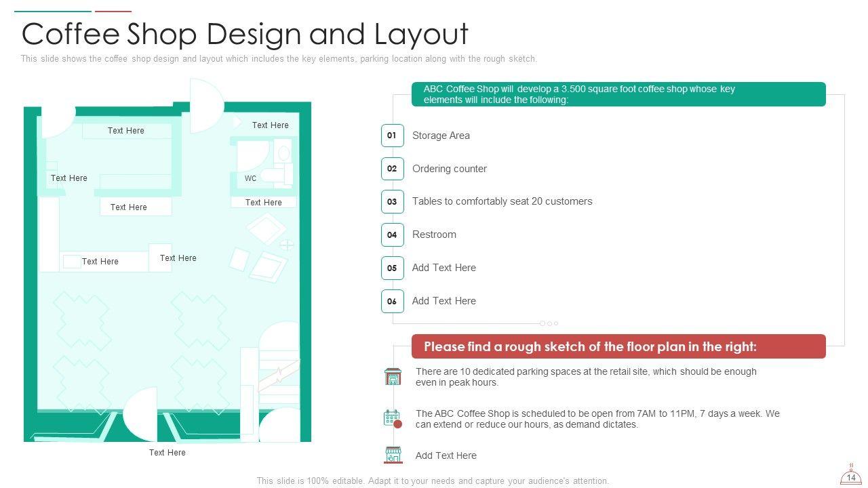The height and width of the screenshot is (488, 868).
Task: Click the 7AM to 11PM opening hours text
Action: [x=597, y=419]
